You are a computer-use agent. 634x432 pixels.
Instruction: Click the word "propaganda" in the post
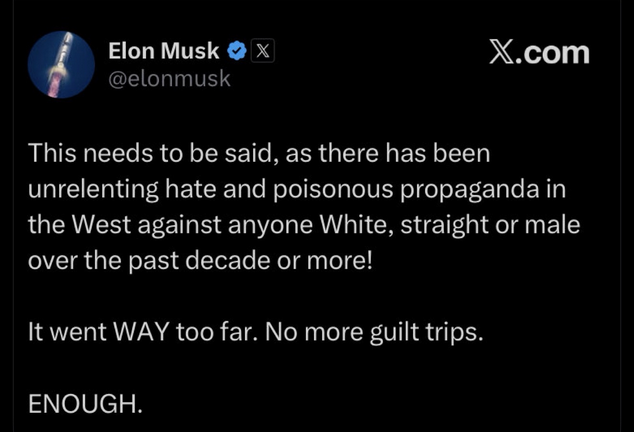[x=469, y=189]
